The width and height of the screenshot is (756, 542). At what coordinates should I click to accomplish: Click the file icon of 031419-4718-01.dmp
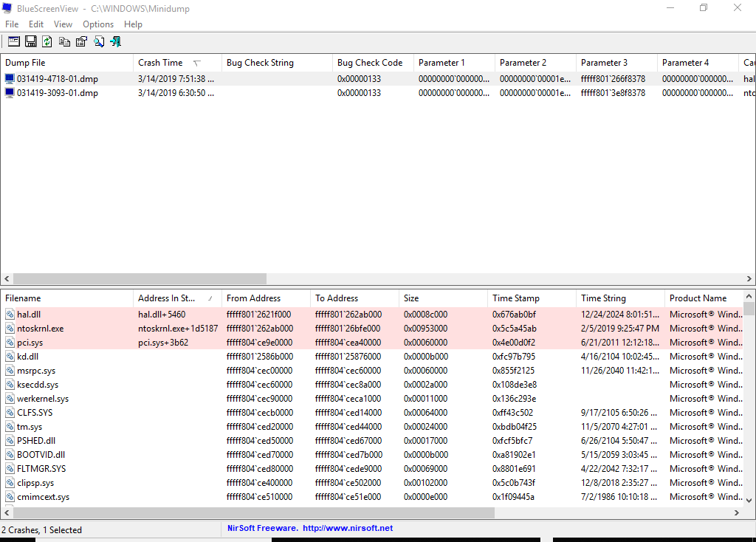(x=10, y=78)
